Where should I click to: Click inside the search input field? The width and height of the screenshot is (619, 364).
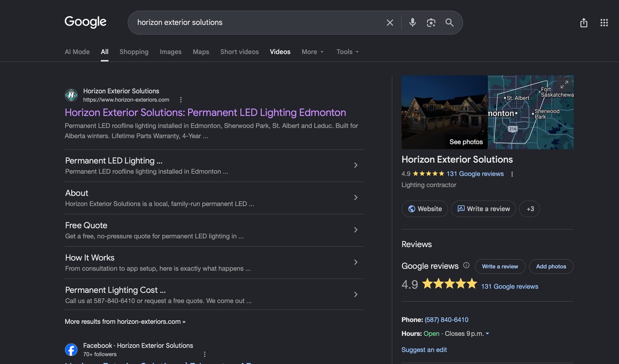pyautogui.click(x=258, y=23)
